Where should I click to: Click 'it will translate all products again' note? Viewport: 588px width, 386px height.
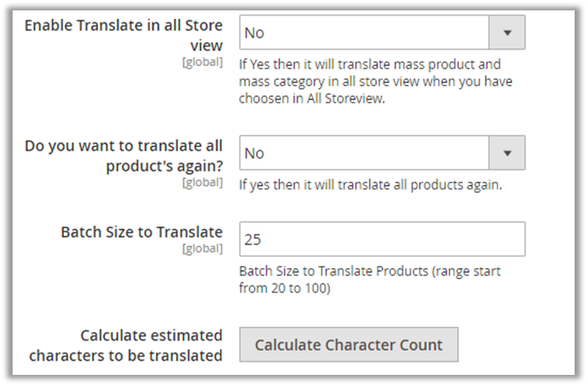(x=370, y=185)
